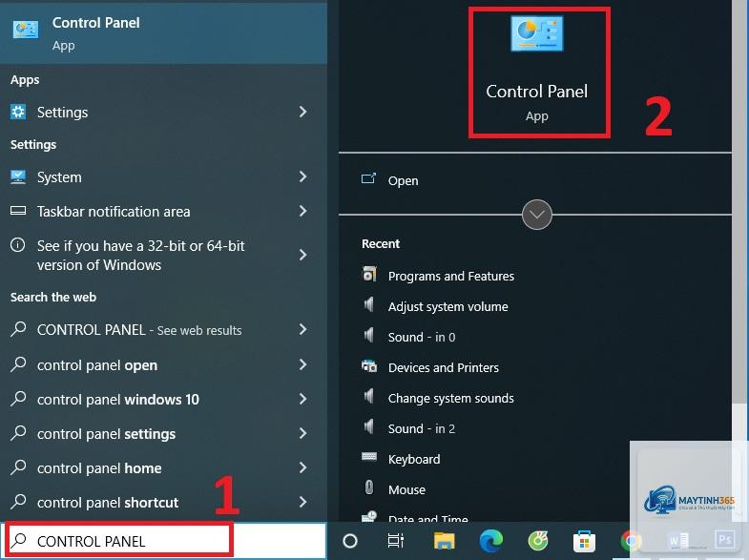Open File Explorer from taskbar

click(445, 541)
